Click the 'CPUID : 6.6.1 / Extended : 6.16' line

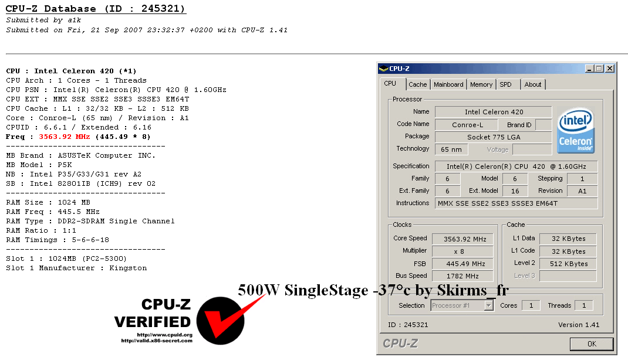[79, 128]
